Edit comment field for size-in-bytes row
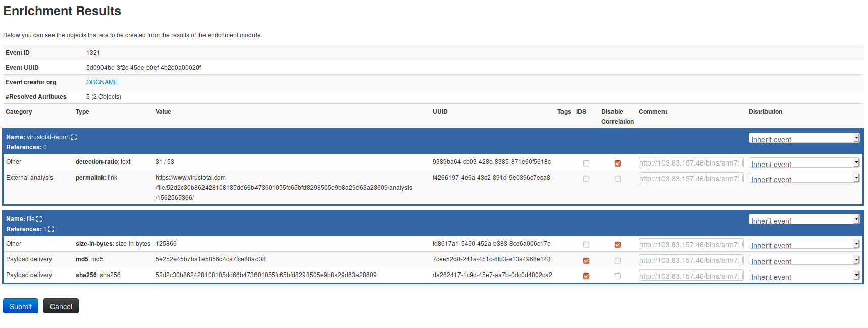The image size is (868, 328). click(x=691, y=244)
